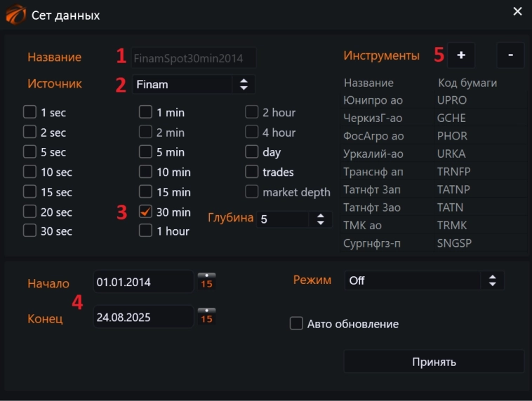Uncheck the 30 min timeframe checkbox
The height and width of the screenshot is (401, 532).
[146, 212]
